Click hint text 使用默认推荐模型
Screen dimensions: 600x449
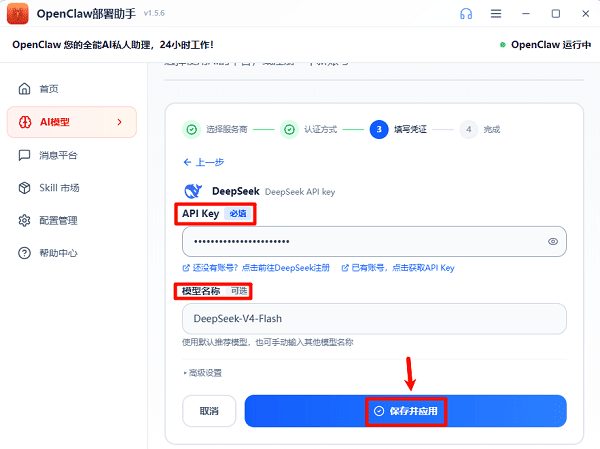click(267, 342)
